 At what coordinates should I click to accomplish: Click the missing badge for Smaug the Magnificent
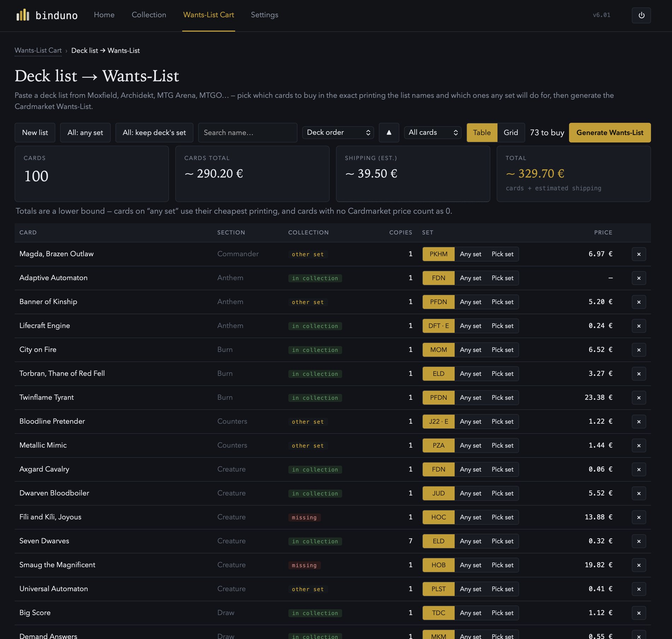click(x=304, y=565)
